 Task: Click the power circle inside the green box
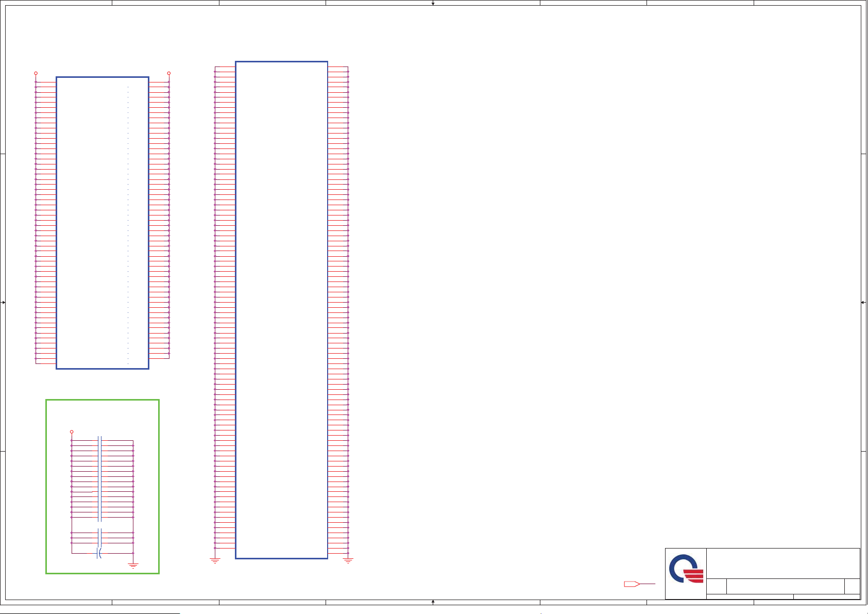point(72,432)
